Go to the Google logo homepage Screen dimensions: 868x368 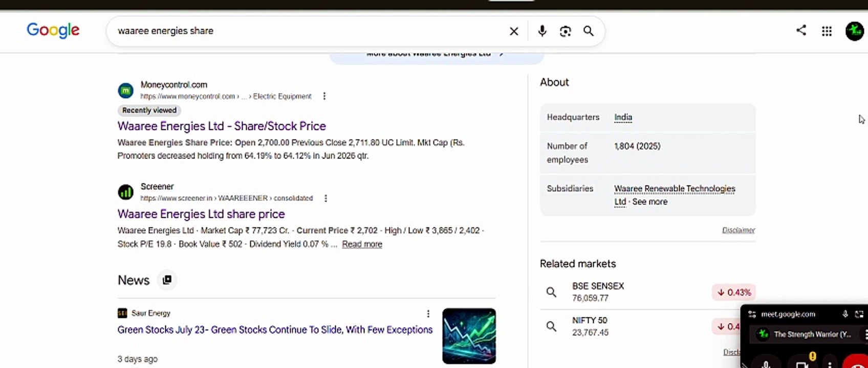tap(53, 30)
